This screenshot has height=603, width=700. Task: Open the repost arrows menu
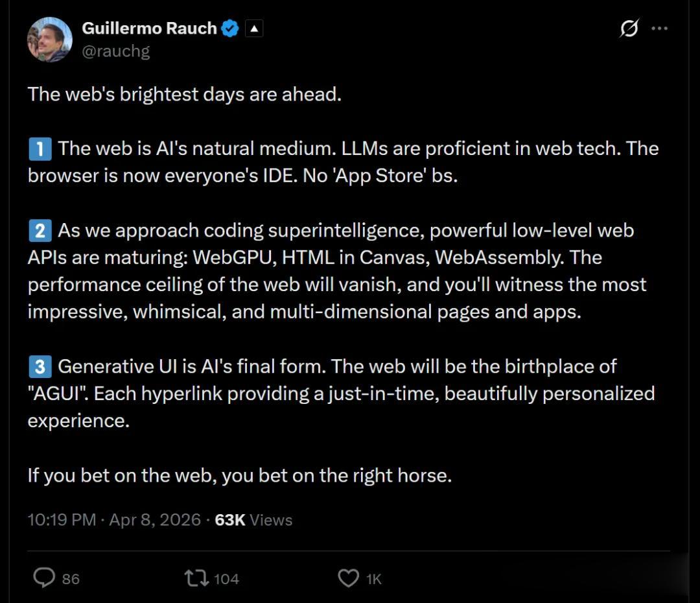196,578
